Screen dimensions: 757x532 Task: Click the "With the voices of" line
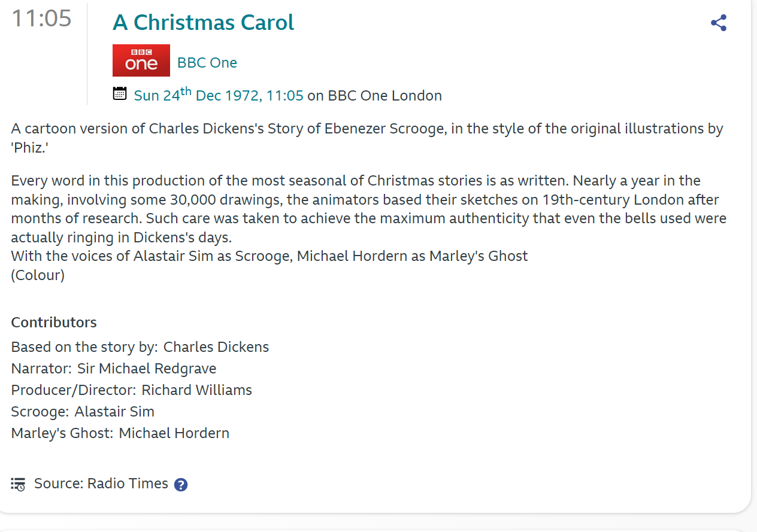point(270,256)
